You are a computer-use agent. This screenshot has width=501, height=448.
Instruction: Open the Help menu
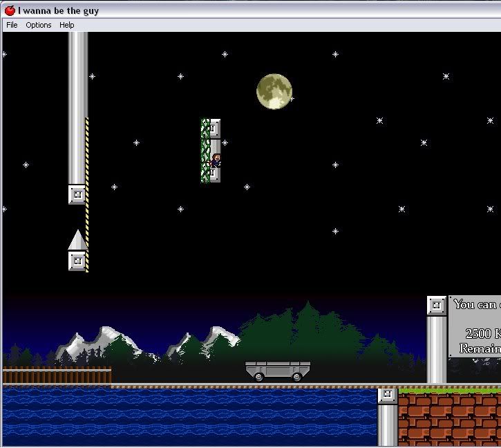(x=67, y=25)
